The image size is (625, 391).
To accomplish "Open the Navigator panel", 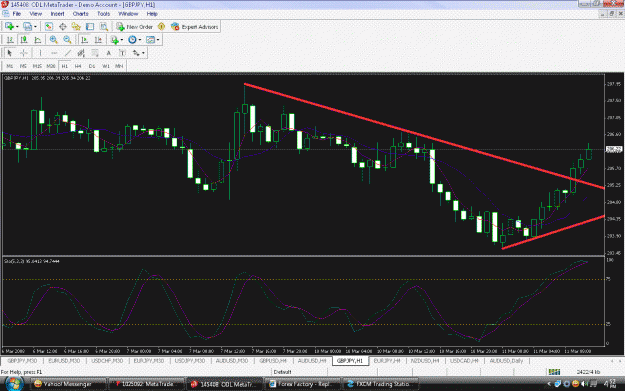I will [76, 27].
